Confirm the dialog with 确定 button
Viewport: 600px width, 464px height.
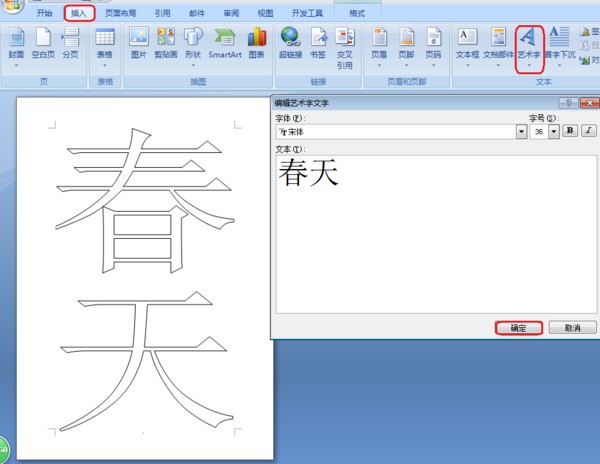(519, 327)
